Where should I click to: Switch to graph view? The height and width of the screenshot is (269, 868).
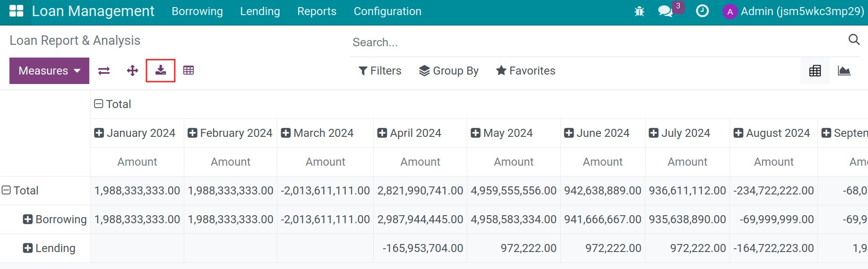[x=844, y=71]
